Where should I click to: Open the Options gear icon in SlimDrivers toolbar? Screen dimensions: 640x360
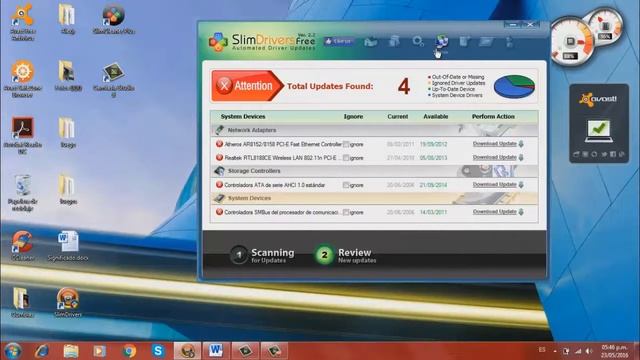pyautogui.click(x=418, y=41)
